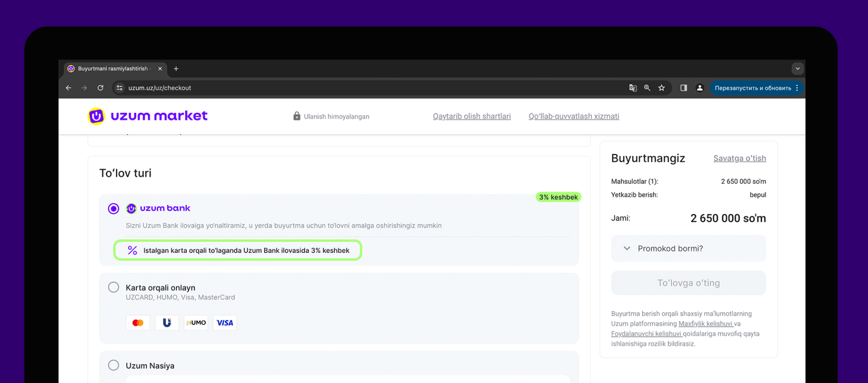Click the uzum bank logo
The width and height of the screenshot is (868, 383).
tap(159, 208)
